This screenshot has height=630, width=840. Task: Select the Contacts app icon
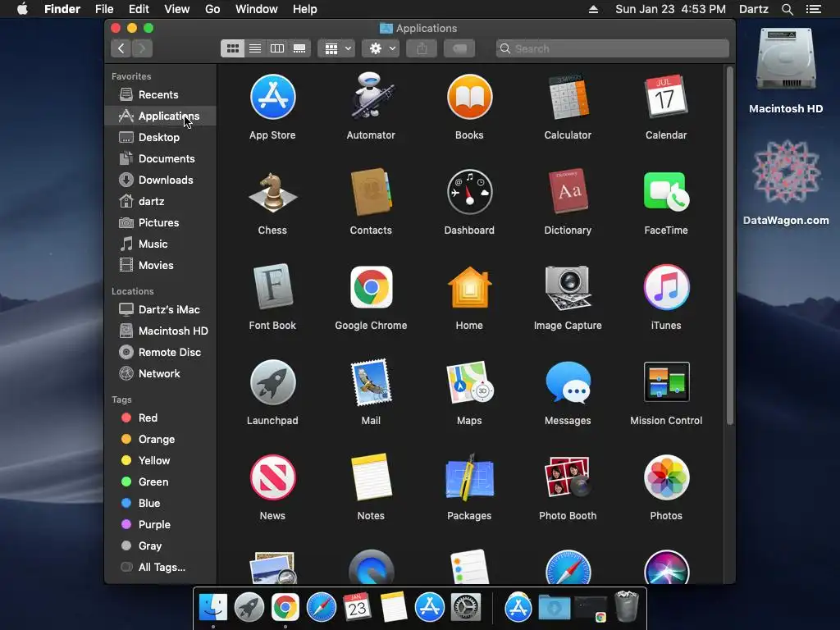371,192
